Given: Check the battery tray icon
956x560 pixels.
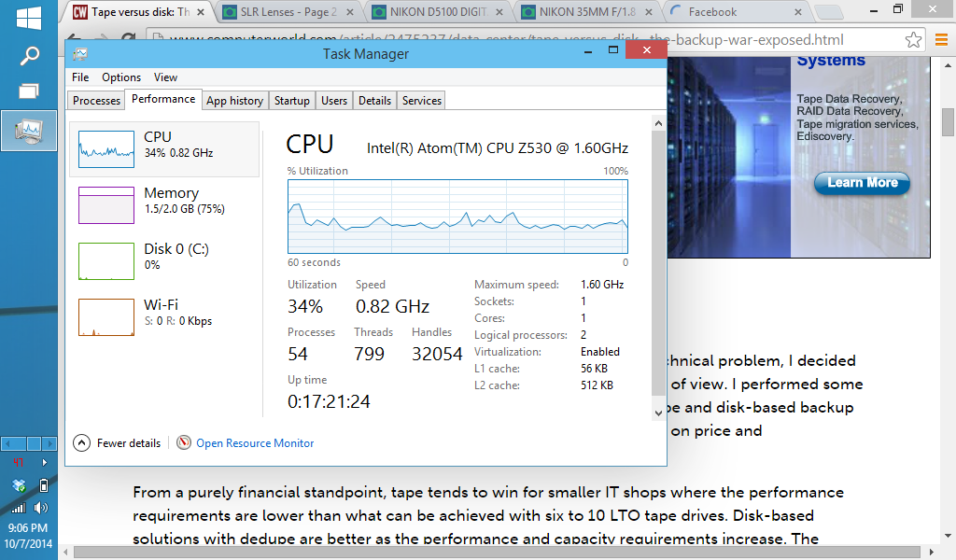Looking at the screenshot, I should [43, 485].
